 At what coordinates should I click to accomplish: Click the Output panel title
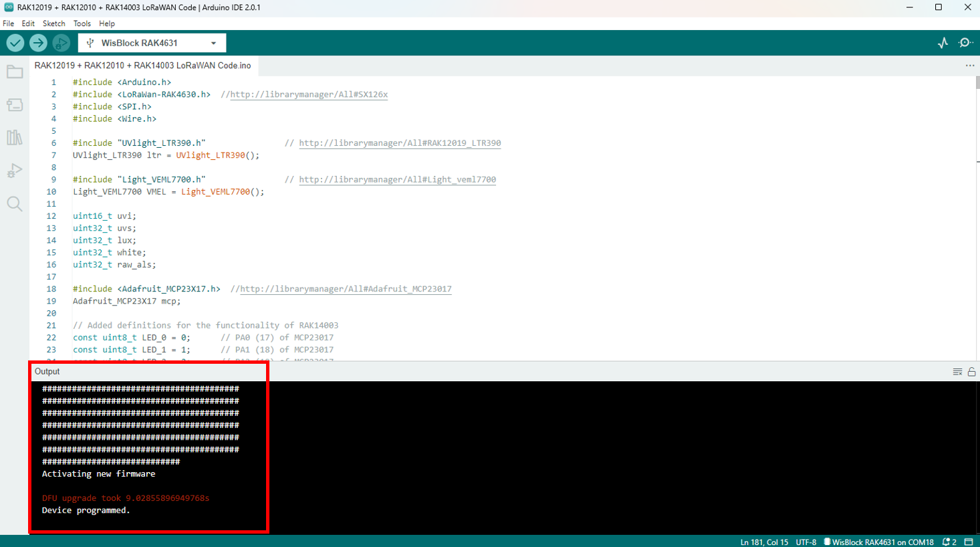47,372
